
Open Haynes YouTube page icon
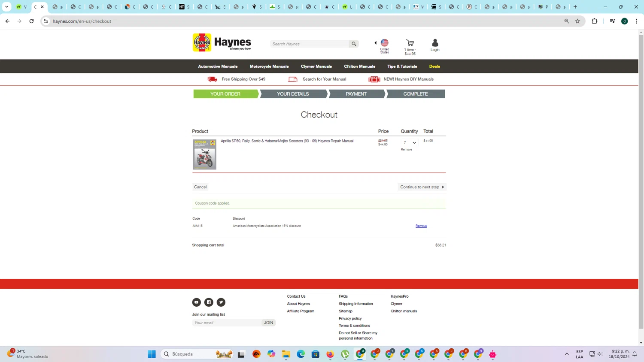pyautogui.click(x=196, y=302)
